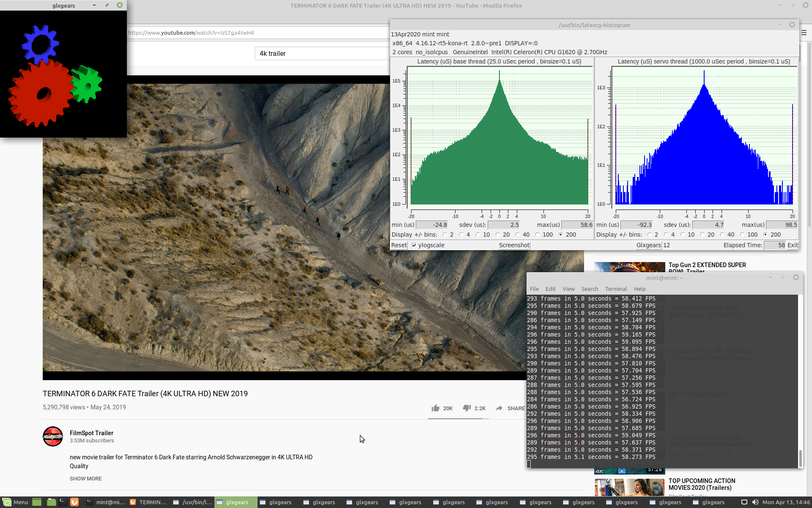The height and width of the screenshot is (508, 812).
Task: Click the Elapsed Time field showing 58
Action: pyautogui.click(x=775, y=246)
